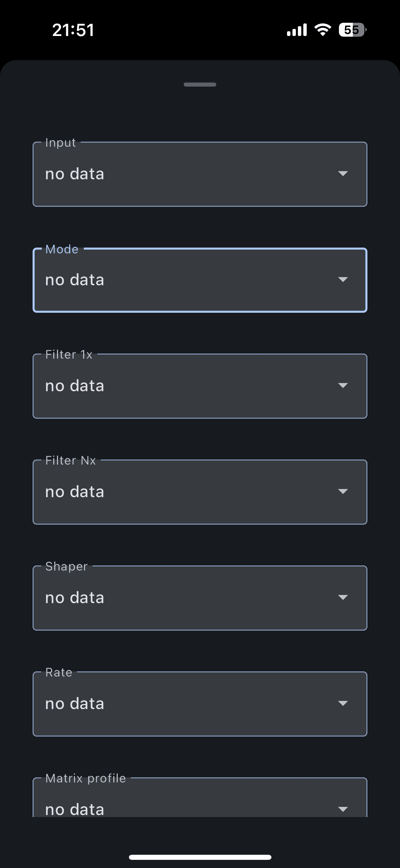Screen dimensions: 400x868
Task: Tap the cellular signal bars icon
Action: coord(297,30)
